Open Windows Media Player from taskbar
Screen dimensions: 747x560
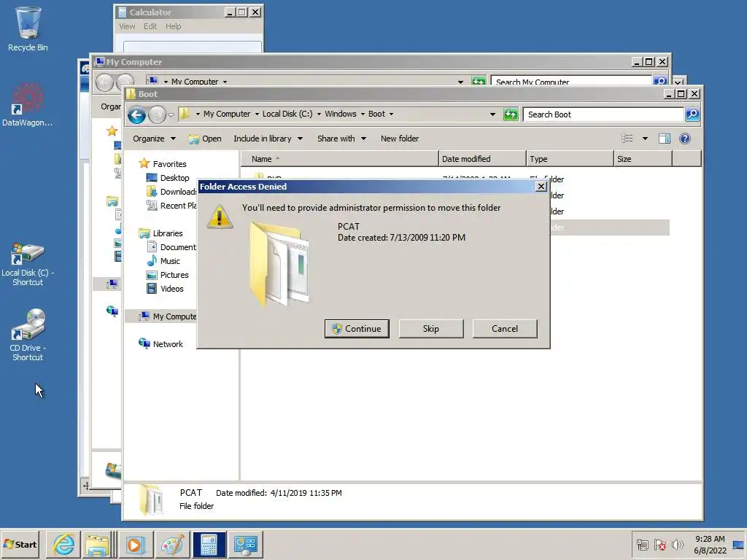click(135, 544)
